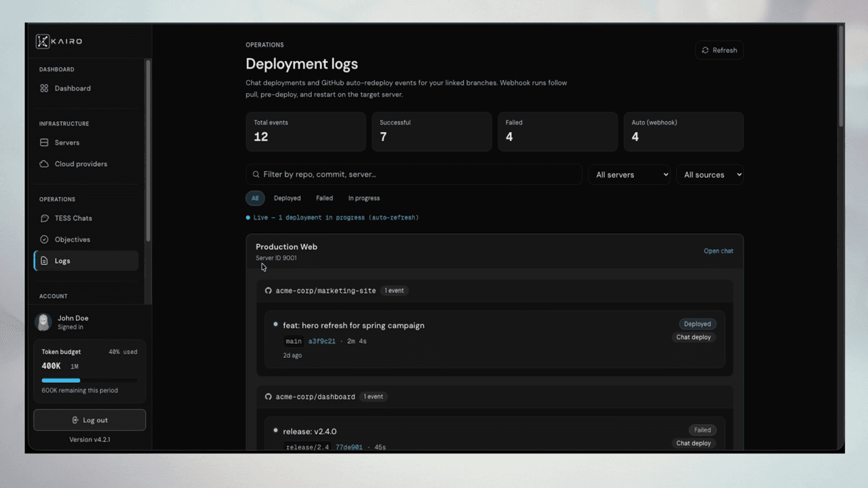868x488 pixels.
Task: Click the Logs document icon
Action: pos(44,261)
